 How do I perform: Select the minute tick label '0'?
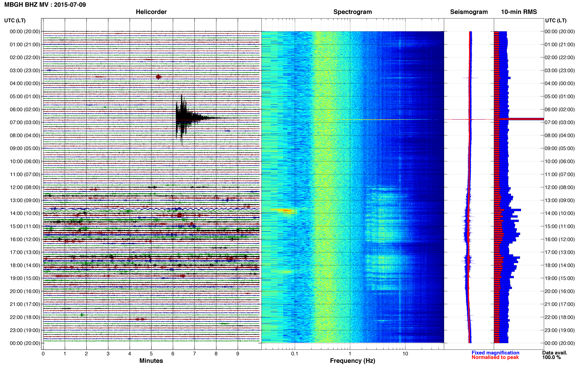tap(43, 354)
